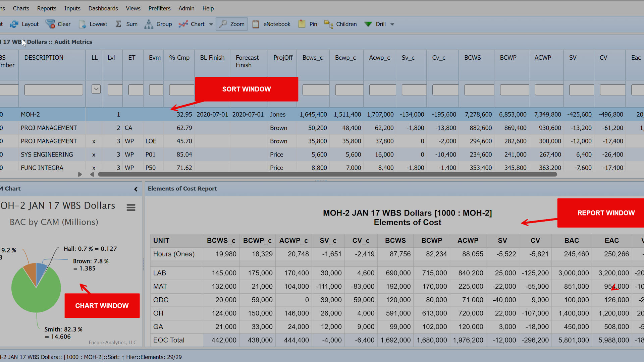This screenshot has width=644, height=362.
Task: Click the PROJ MANAGEMENT CA row
Action: coord(322,128)
